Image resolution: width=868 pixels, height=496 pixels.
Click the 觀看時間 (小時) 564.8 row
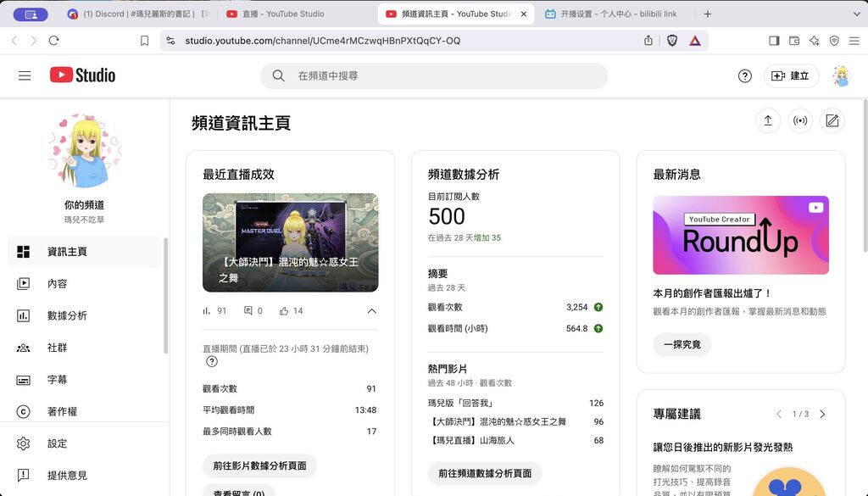[515, 328]
